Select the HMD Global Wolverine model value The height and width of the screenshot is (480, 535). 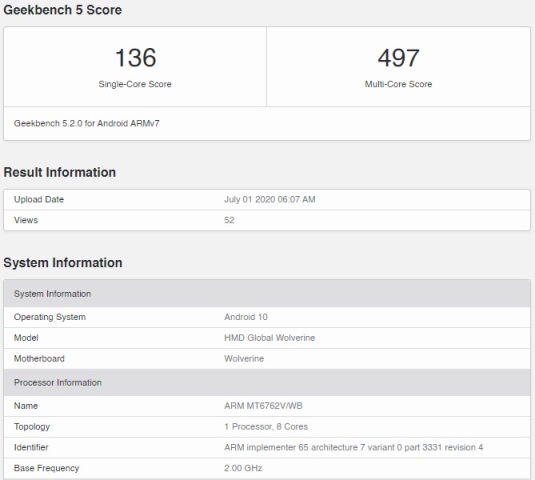270,338
